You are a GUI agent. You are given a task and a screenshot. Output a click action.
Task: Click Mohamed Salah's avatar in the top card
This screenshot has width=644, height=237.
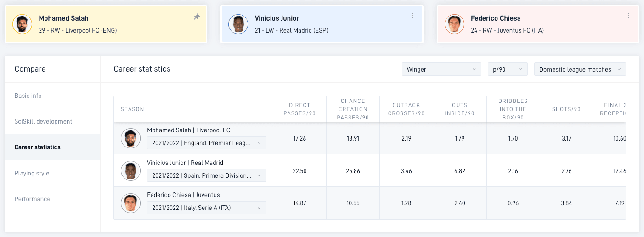(22, 24)
